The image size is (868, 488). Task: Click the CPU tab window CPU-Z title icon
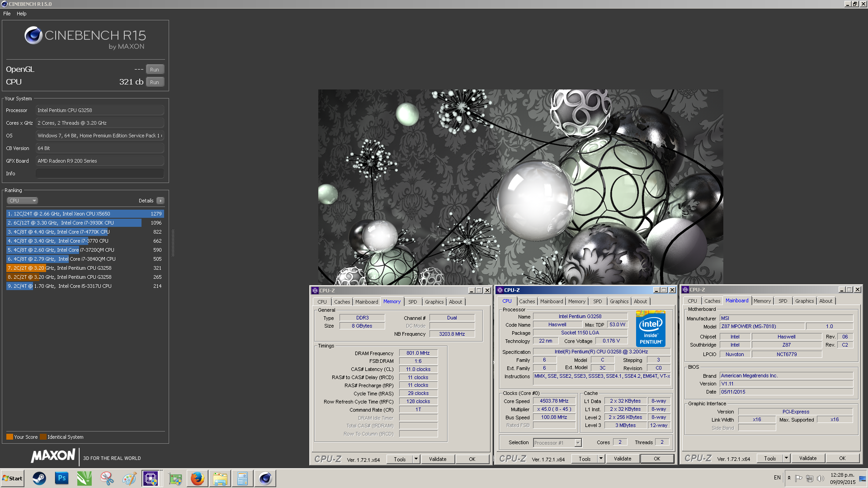pyautogui.click(x=500, y=290)
